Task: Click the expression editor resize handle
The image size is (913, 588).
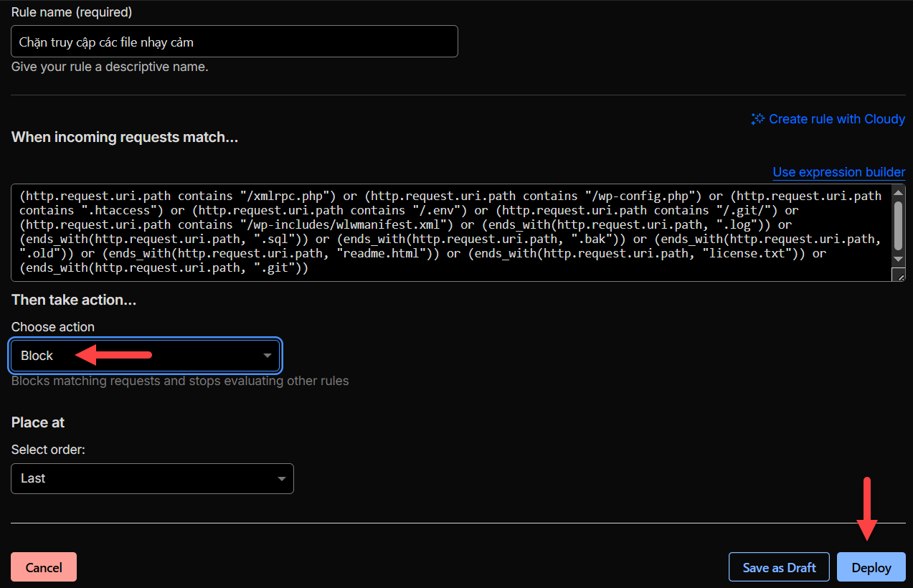Action: tap(898, 275)
